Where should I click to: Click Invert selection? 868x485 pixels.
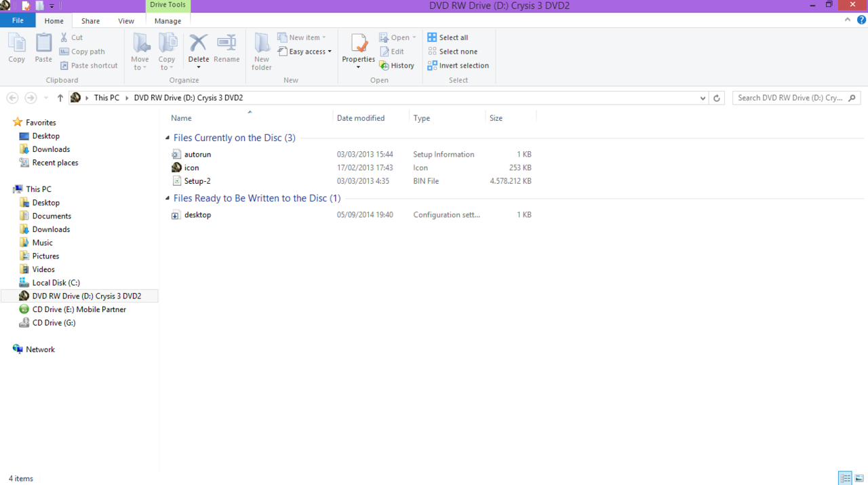[458, 66]
